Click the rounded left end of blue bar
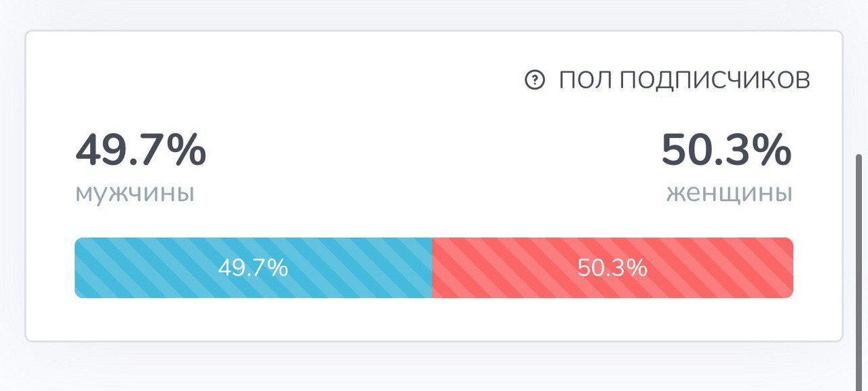Viewport: 868px width, 391px height. [79, 267]
